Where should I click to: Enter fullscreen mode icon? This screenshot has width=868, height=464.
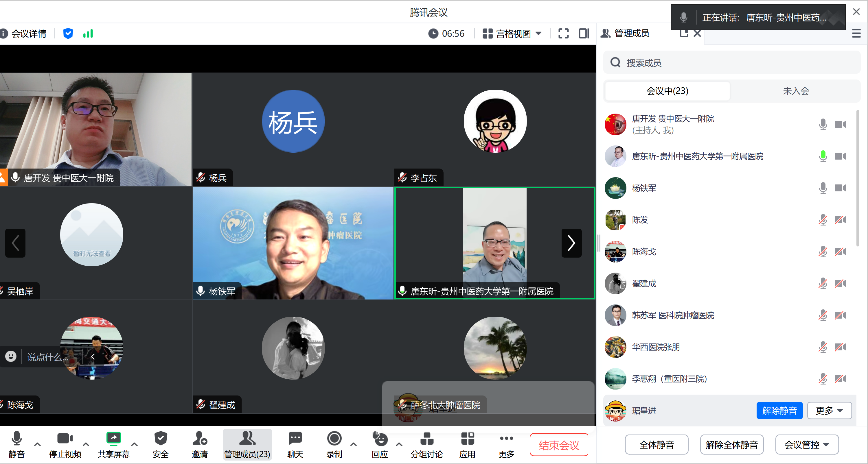[x=563, y=34]
